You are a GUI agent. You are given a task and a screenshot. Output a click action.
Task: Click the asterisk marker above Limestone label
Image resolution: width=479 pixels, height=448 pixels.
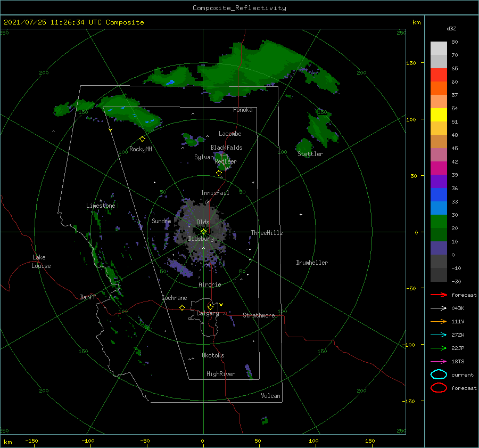[101, 201]
